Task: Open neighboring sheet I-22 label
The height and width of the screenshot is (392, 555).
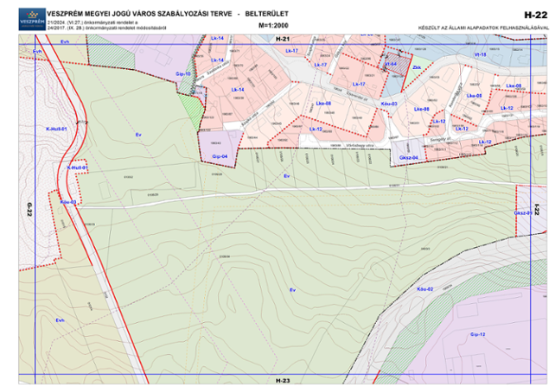Action: coord(535,210)
